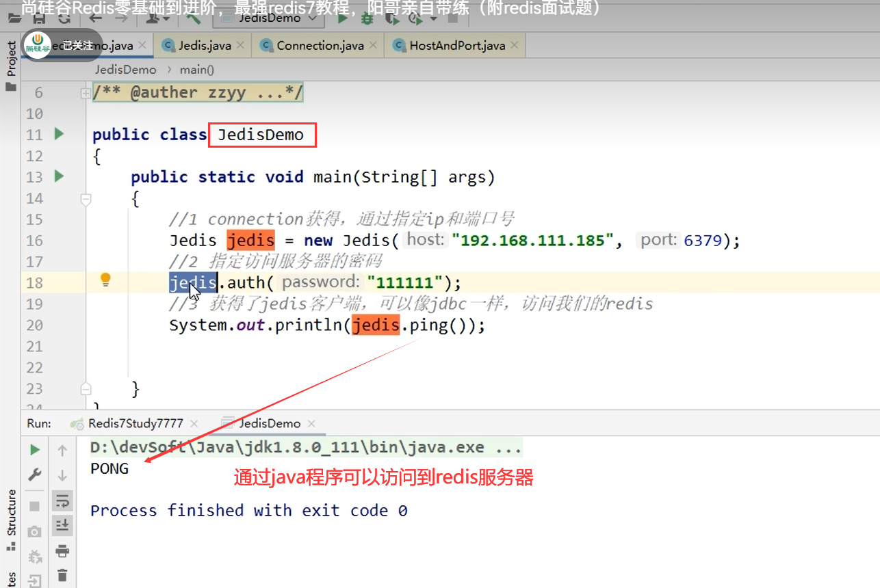880x588 pixels.
Task: Close the Redis7Study7777 run tab
Action: [194, 424]
